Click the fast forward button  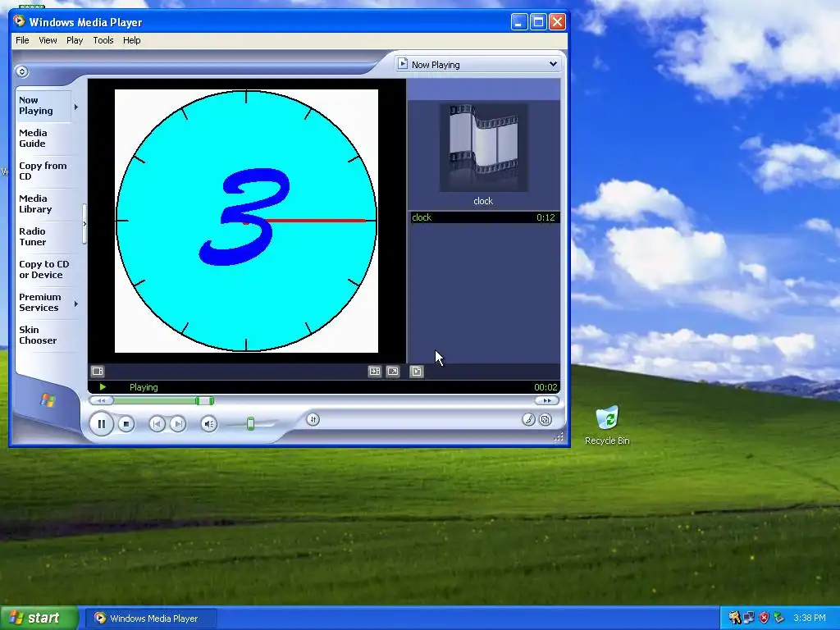pyautogui.click(x=546, y=400)
